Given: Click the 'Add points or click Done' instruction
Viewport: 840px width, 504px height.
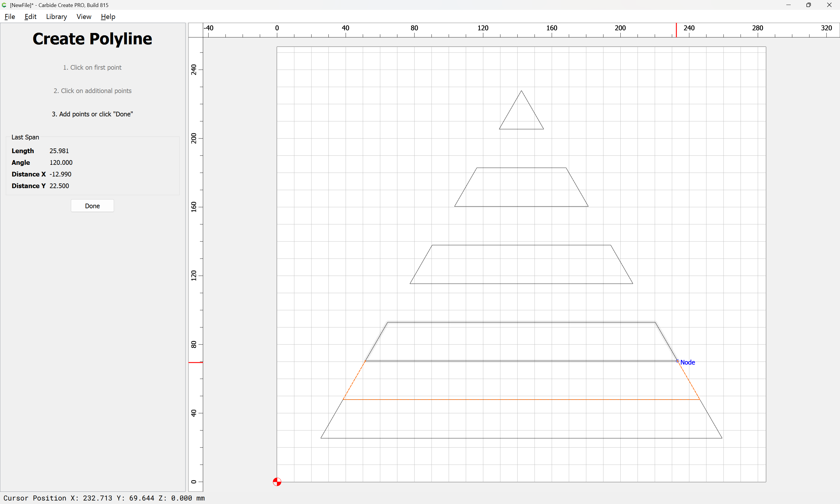Looking at the screenshot, I should [x=92, y=114].
